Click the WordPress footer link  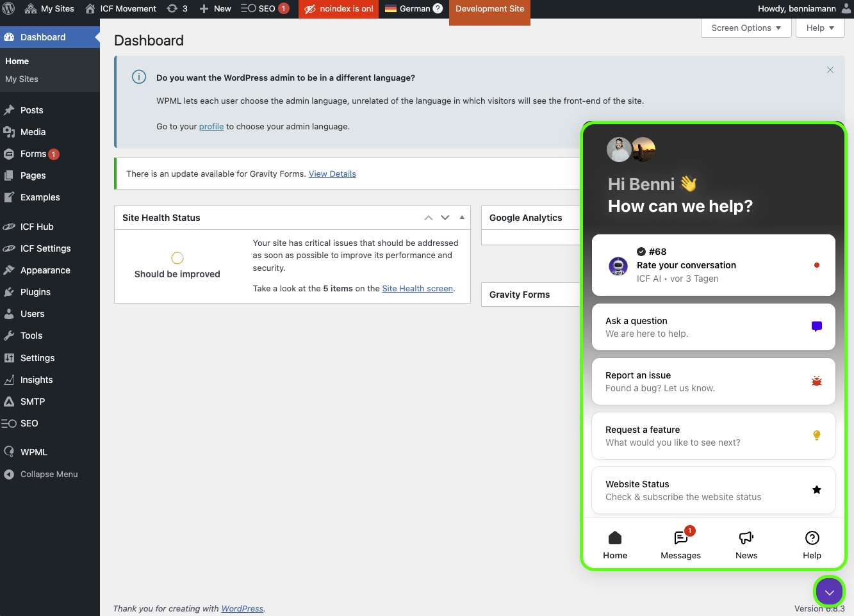click(x=242, y=609)
